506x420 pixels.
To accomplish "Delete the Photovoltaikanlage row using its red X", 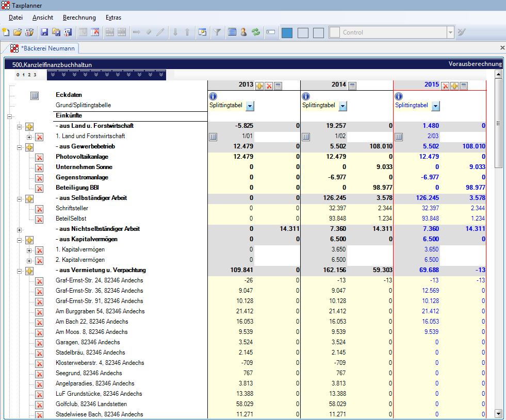I will (x=39, y=157).
